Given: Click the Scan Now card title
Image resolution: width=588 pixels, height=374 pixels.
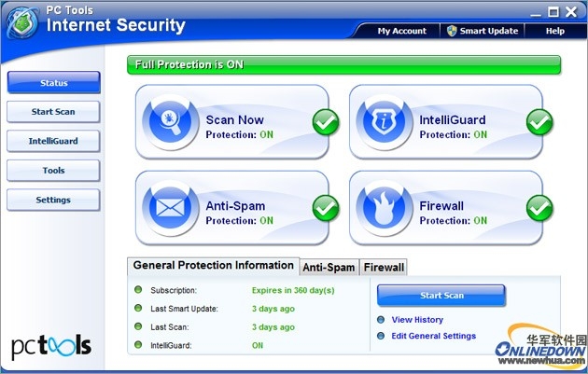Looking at the screenshot, I should pyautogui.click(x=235, y=120).
